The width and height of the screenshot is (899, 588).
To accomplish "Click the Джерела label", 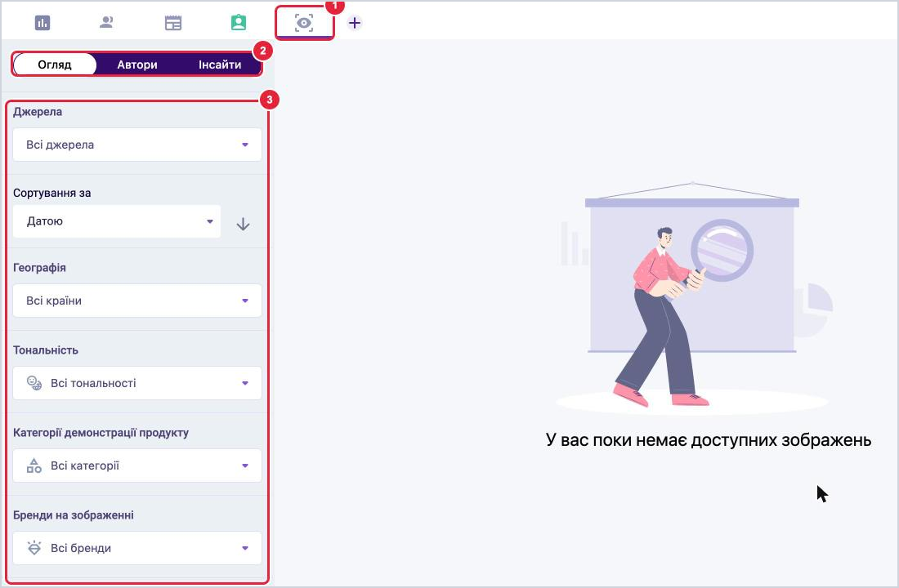I will click(x=38, y=112).
